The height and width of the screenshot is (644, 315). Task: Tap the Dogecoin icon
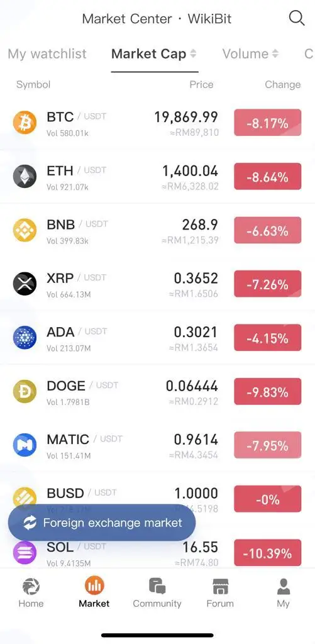coord(25,391)
